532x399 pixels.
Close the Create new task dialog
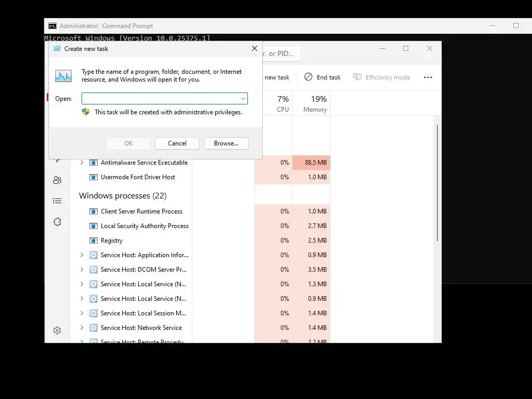[255, 48]
